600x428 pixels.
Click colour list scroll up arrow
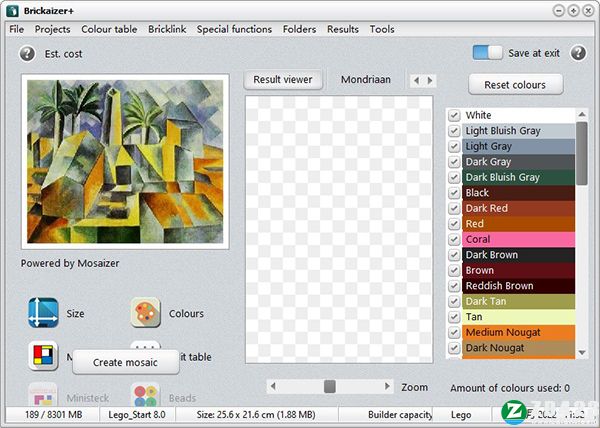click(582, 114)
